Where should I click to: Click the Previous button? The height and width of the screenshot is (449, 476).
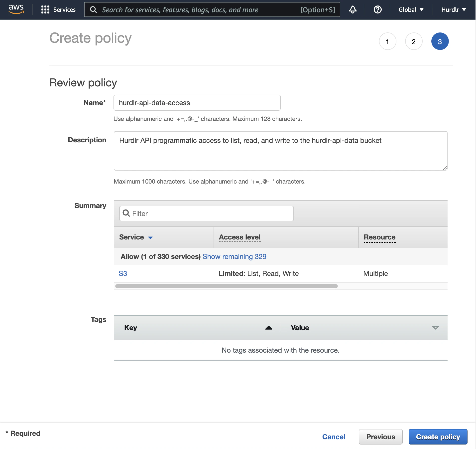point(380,437)
